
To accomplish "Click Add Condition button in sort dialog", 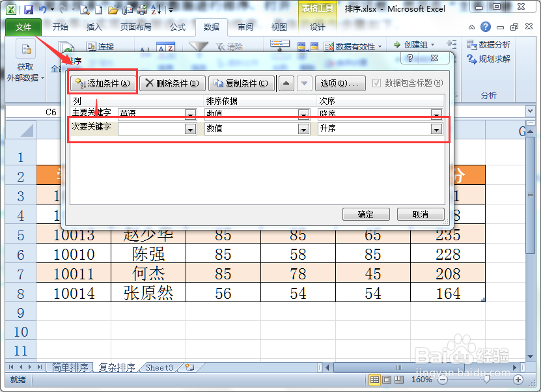I will 102,83.
